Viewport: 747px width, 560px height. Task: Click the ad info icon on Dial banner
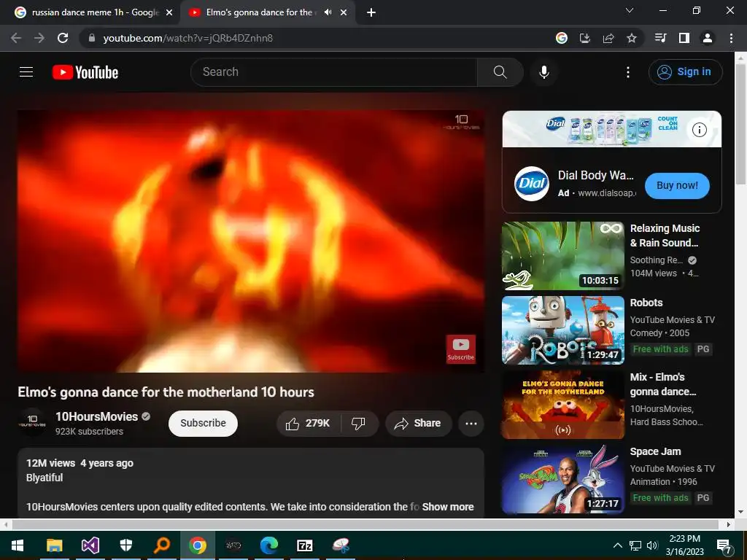click(x=699, y=130)
